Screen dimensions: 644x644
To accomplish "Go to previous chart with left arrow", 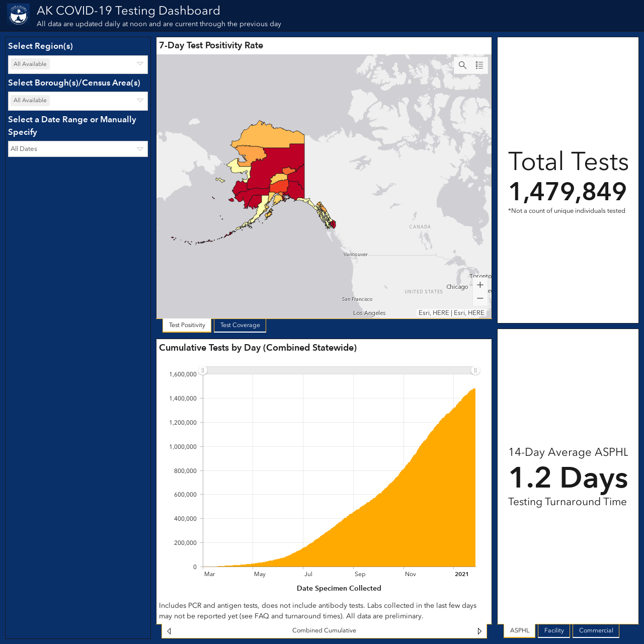I will [x=169, y=631].
